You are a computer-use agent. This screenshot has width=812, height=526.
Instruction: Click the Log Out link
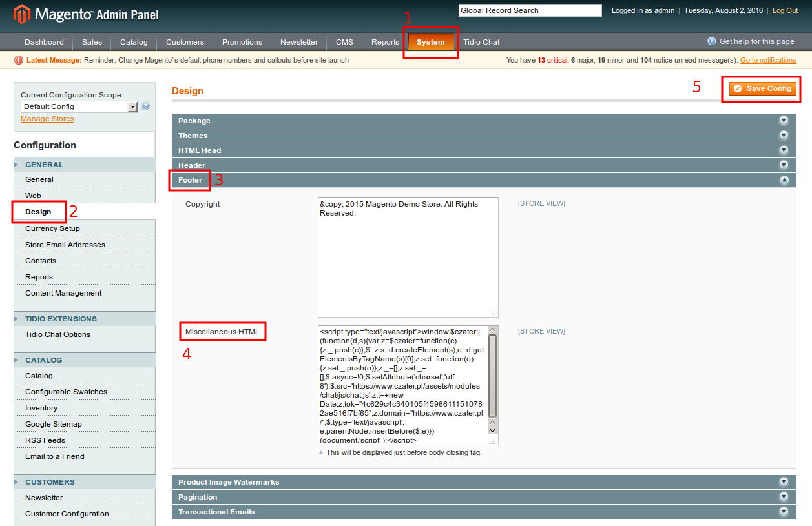point(785,10)
